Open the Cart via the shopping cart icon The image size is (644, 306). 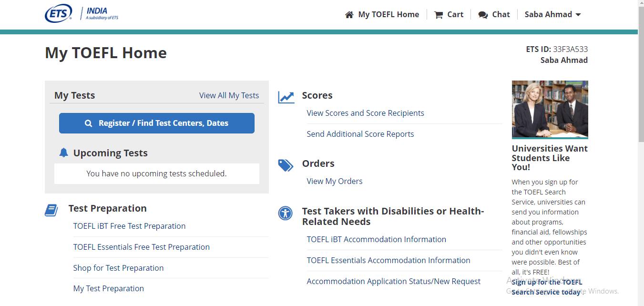pos(438,14)
